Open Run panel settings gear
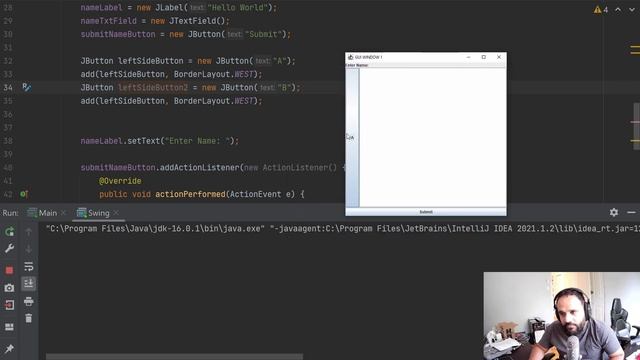The image size is (640, 360). [613, 212]
